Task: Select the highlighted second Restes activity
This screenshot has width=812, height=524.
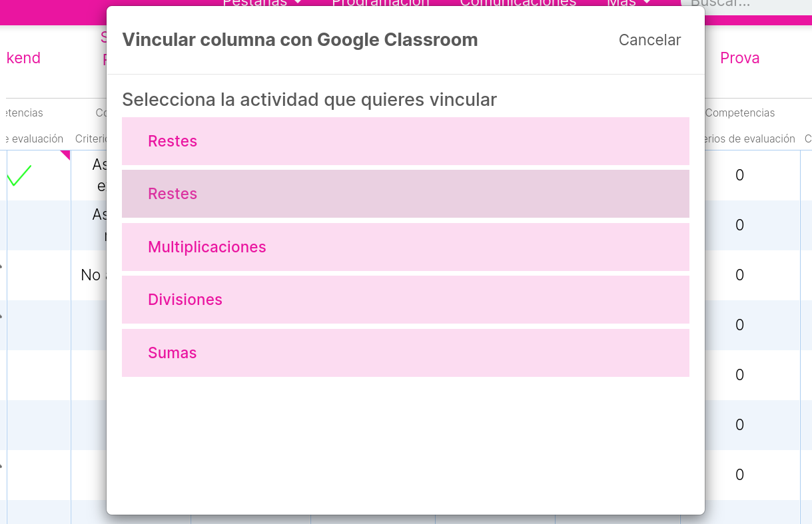Action: point(405,194)
